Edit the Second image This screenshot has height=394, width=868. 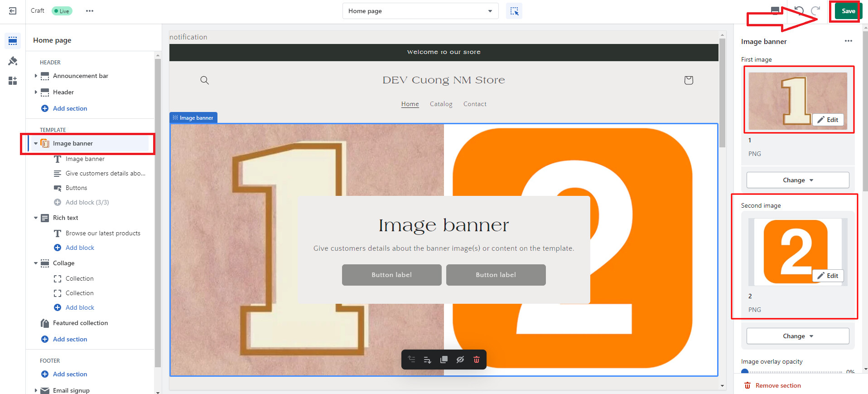coord(828,276)
